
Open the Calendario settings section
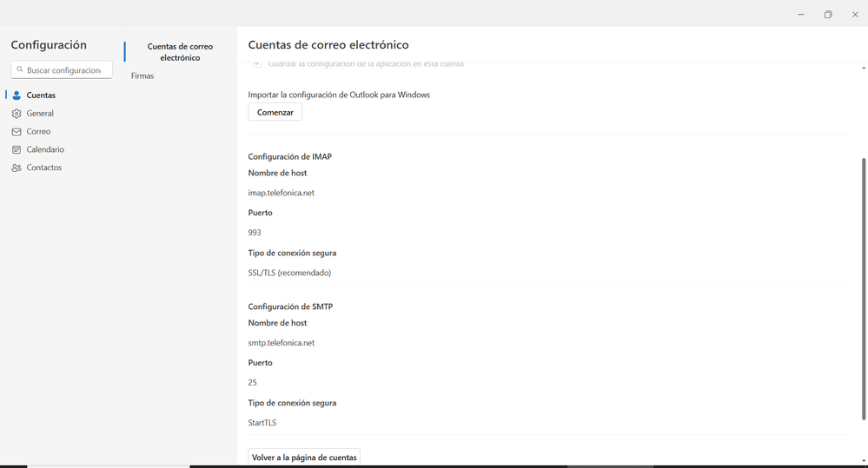click(x=37, y=149)
